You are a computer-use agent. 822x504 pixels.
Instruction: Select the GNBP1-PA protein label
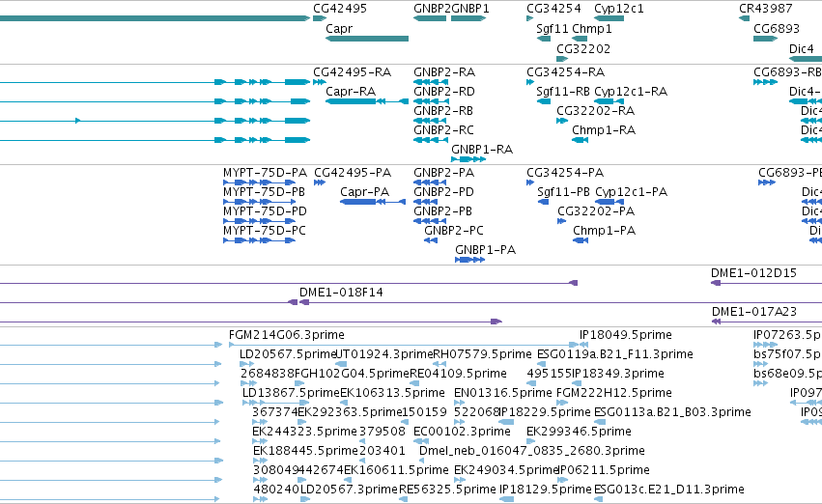click(x=486, y=250)
